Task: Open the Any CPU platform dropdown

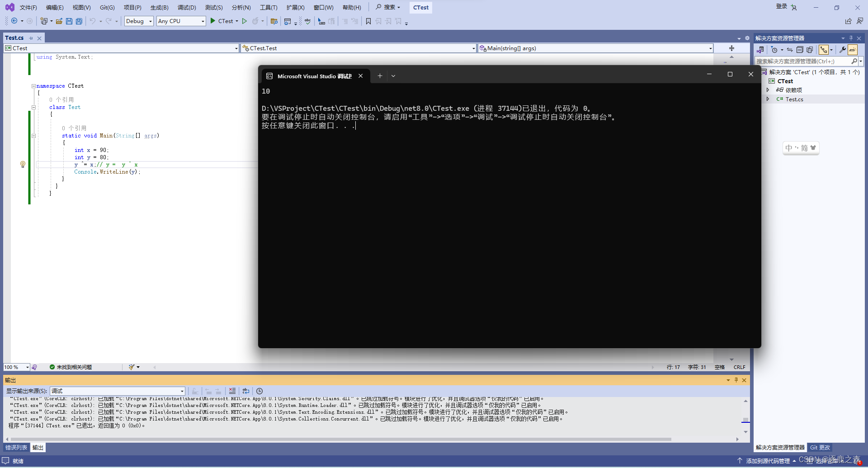Action: [181, 21]
